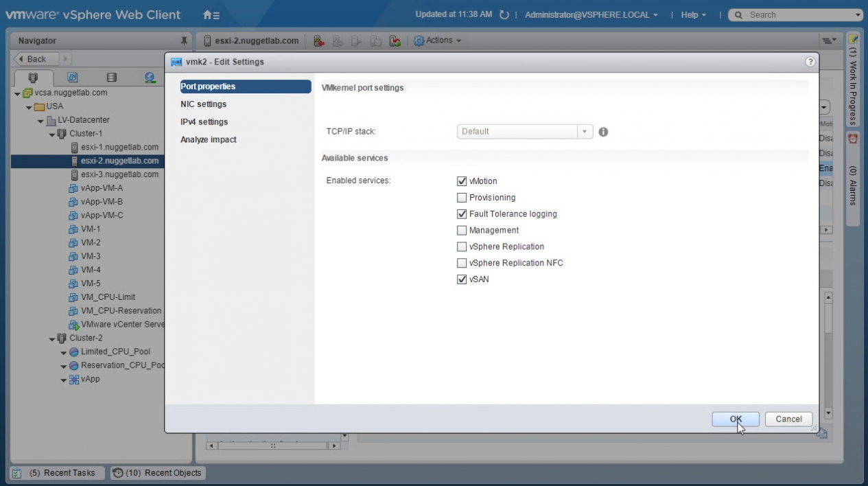This screenshot has width=868, height=486.
Task: Click the TCP/IP stack info icon
Action: (x=603, y=132)
